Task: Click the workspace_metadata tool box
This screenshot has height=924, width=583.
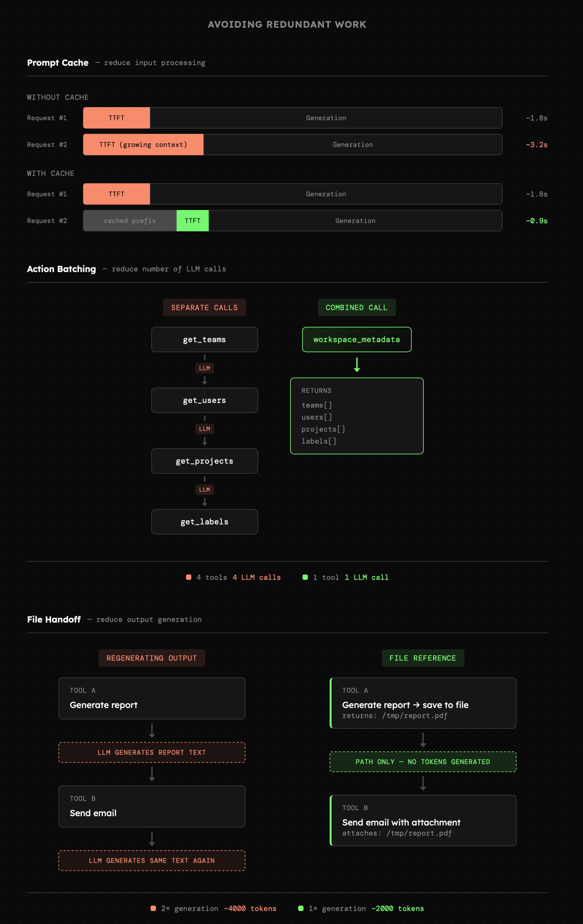Action: 356,340
